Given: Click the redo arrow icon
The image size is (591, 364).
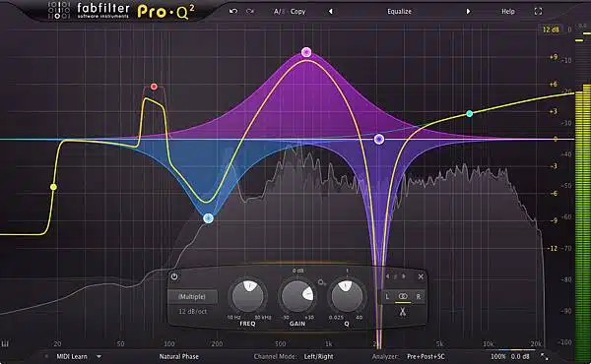Looking at the screenshot, I should [250, 11].
